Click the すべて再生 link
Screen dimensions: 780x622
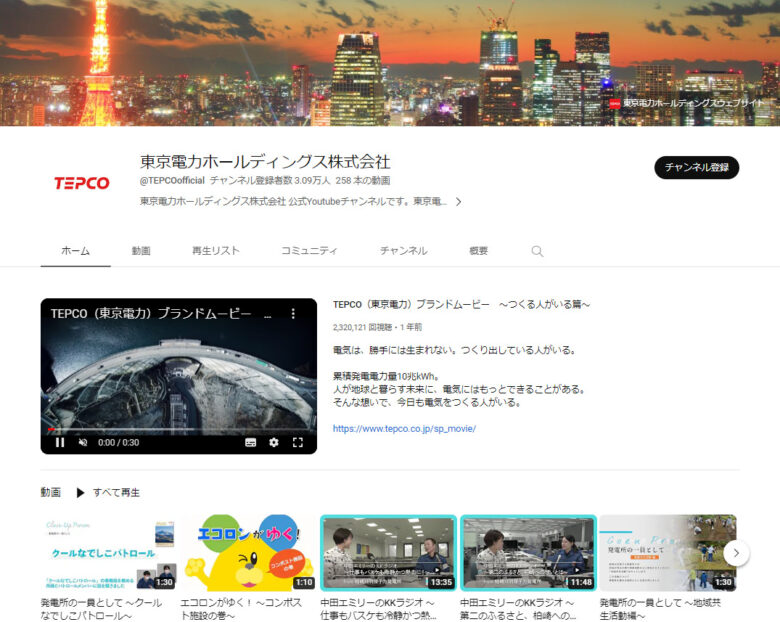tap(116, 493)
